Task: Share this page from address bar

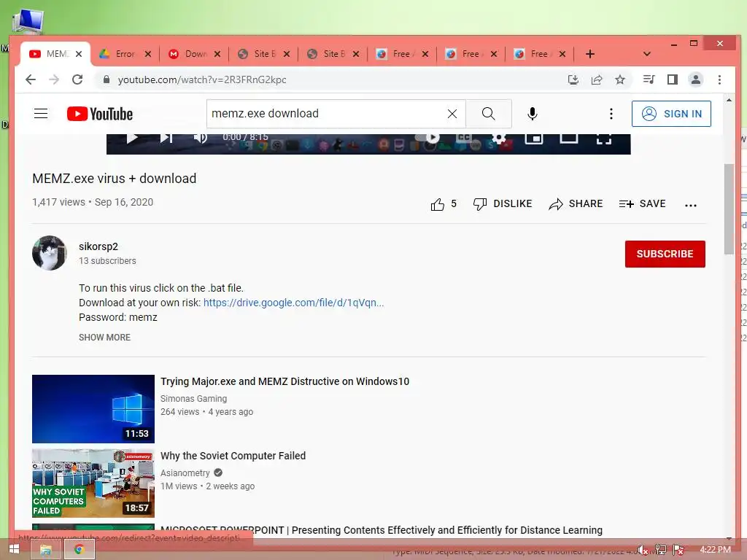Action: (x=597, y=79)
